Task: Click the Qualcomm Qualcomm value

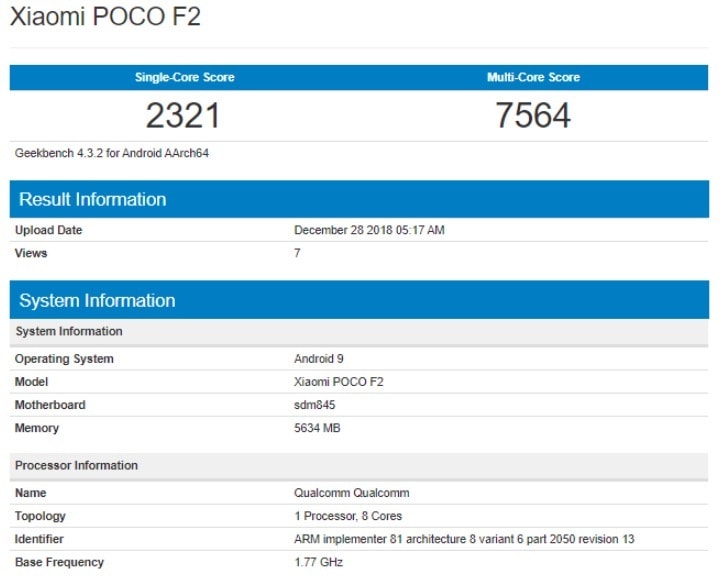Action: coord(352,493)
